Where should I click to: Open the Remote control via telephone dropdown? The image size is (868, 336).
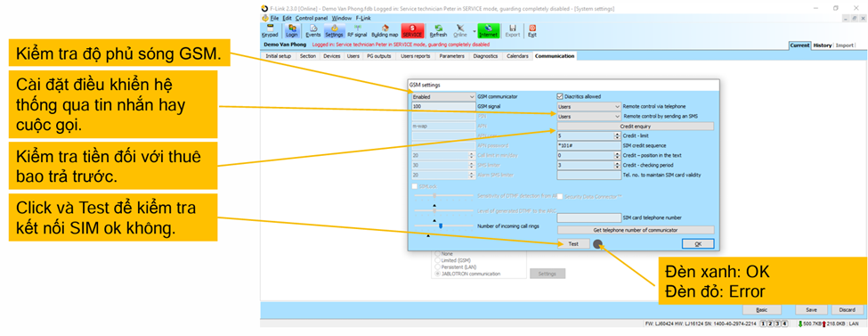tap(589, 106)
